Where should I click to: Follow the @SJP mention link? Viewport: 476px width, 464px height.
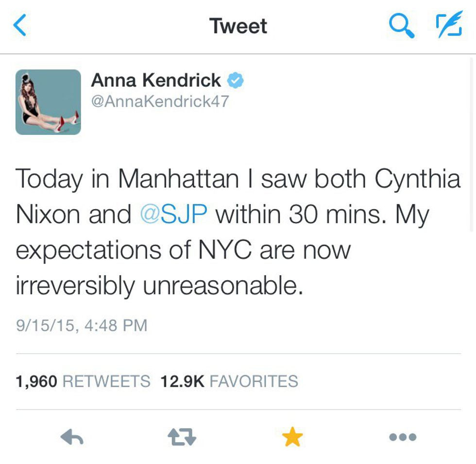(x=173, y=214)
